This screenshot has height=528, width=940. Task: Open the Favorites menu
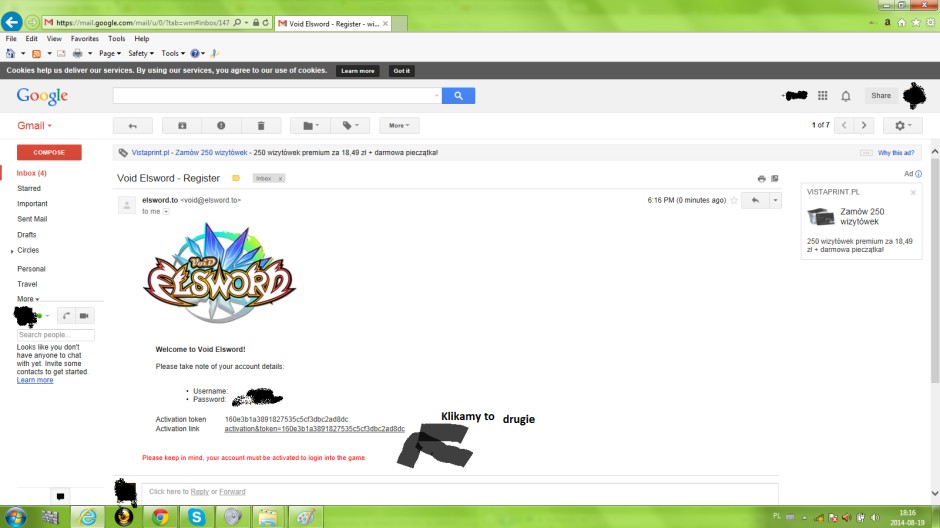click(85, 38)
